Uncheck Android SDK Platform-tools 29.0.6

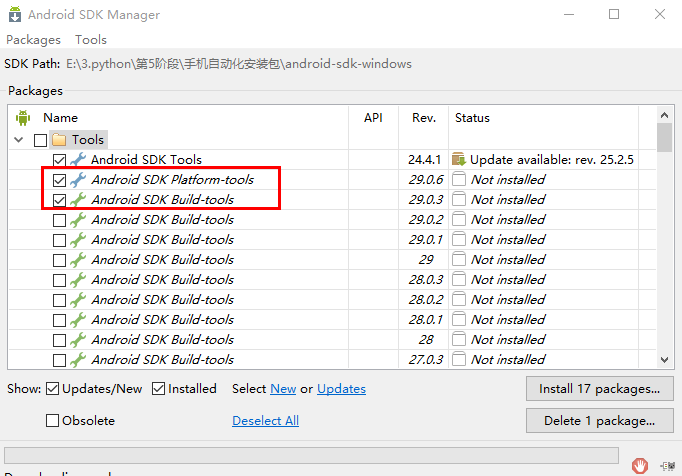coord(60,180)
